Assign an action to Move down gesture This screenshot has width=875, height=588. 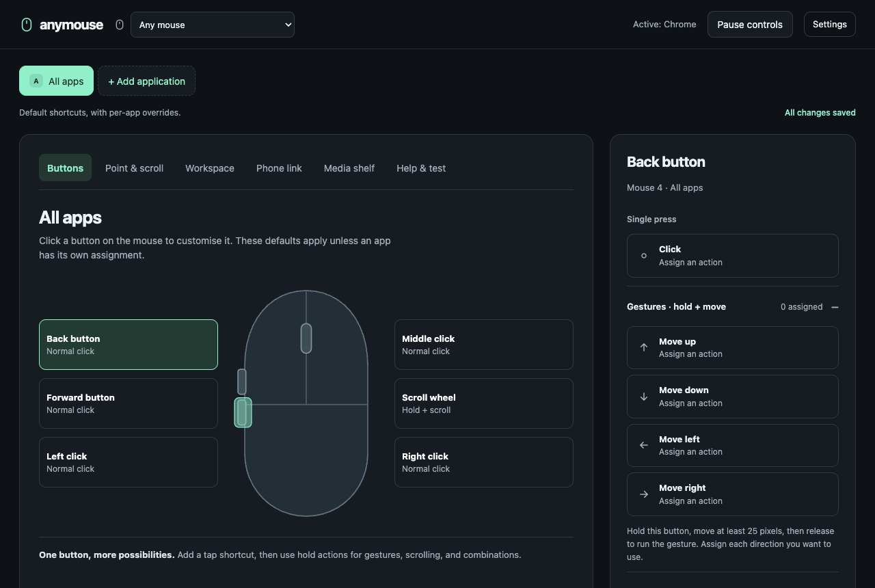733,397
